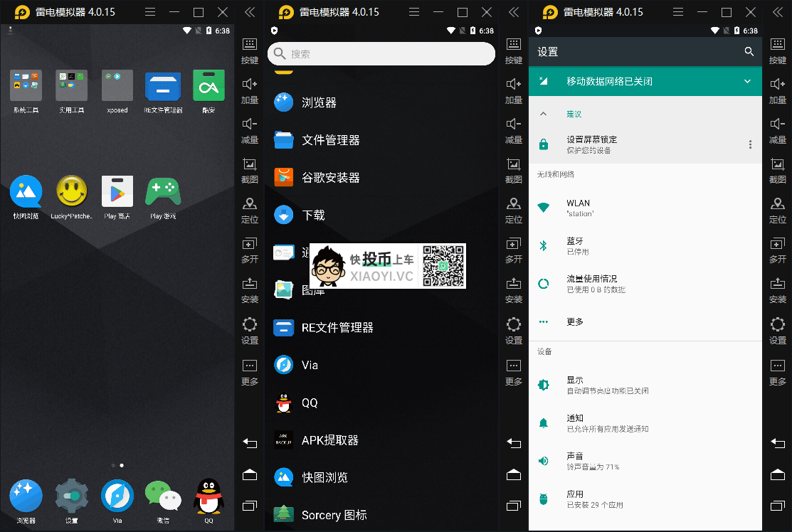Image resolution: width=792 pixels, height=532 pixels.
Task: Search settings with the magnifier icon
Action: click(x=749, y=51)
